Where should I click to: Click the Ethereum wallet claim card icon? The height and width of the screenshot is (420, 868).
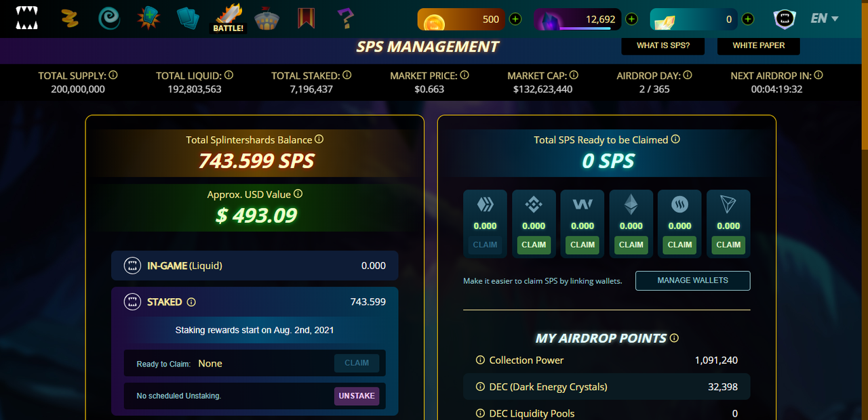point(631,205)
